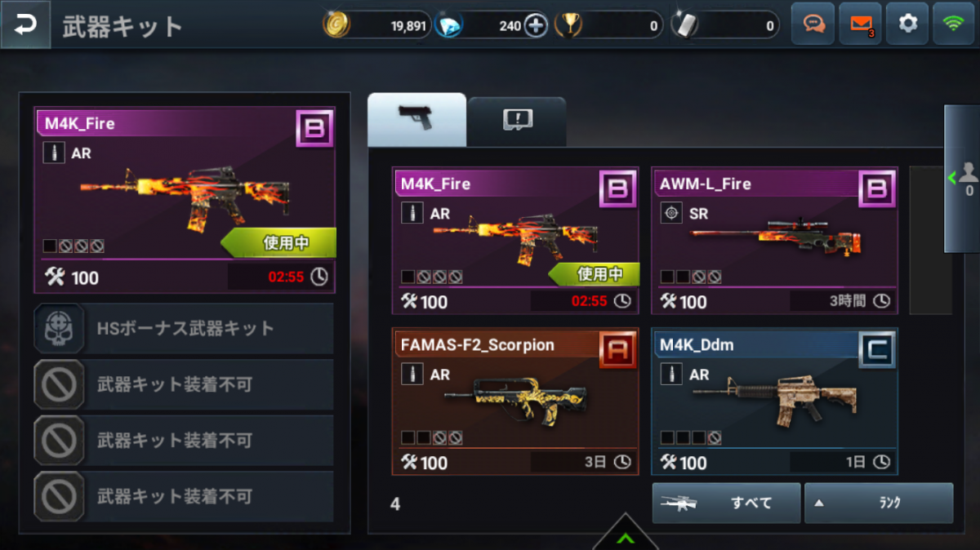The image size is (980, 550).
Task: Add diamonds with the plus icon
Action: (x=536, y=25)
